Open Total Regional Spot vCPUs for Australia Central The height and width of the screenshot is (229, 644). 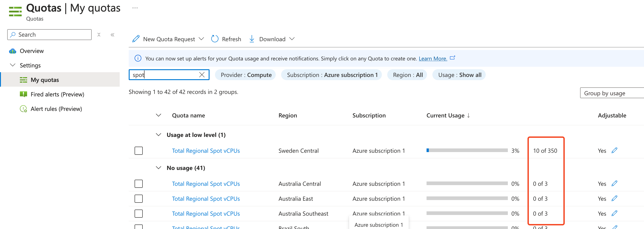click(206, 184)
